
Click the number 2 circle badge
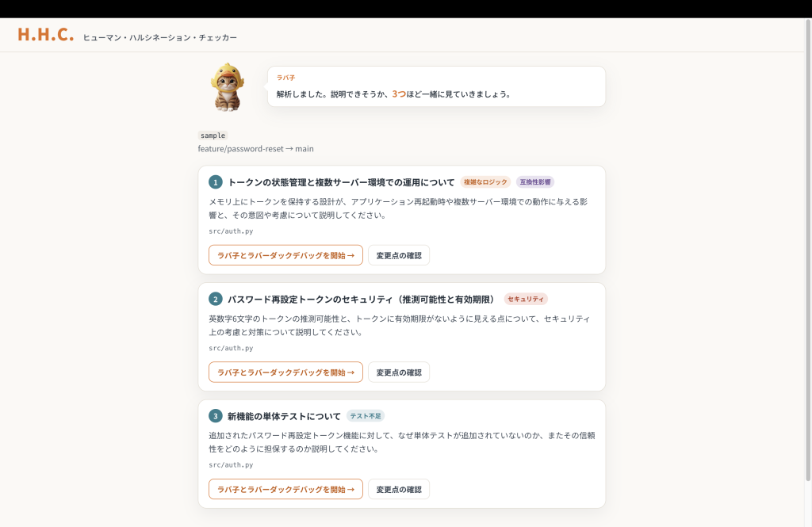coord(216,300)
